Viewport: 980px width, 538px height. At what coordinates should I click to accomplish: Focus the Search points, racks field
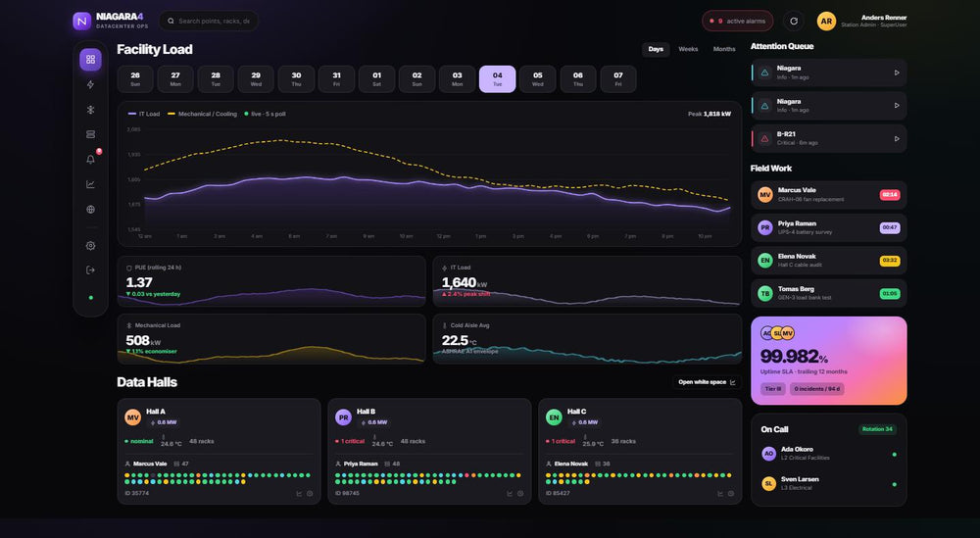pyautogui.click(x=209, y=21)
